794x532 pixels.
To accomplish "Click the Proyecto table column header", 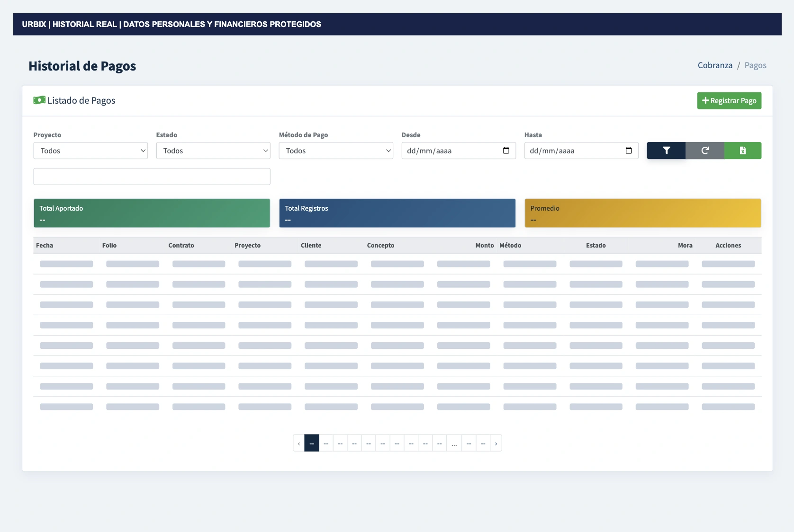I will (x=247, y=245).
